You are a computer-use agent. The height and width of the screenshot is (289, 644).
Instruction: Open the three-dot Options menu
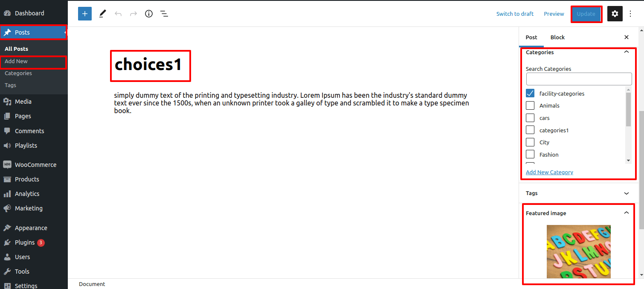[x=631, y=14]
